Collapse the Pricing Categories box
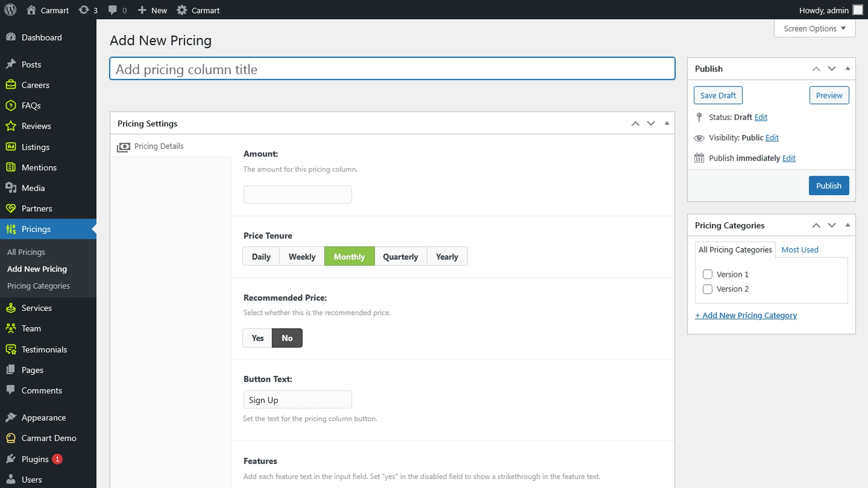This screenshot has width=868, height=488. [848, 225]
